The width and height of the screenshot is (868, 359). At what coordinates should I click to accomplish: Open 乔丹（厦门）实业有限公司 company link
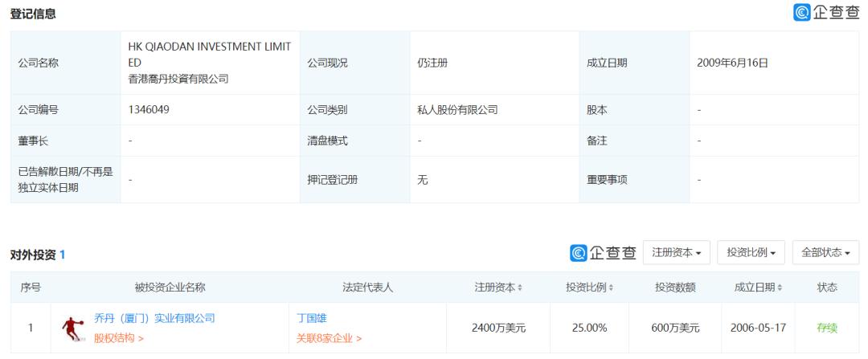pos(154,318)
